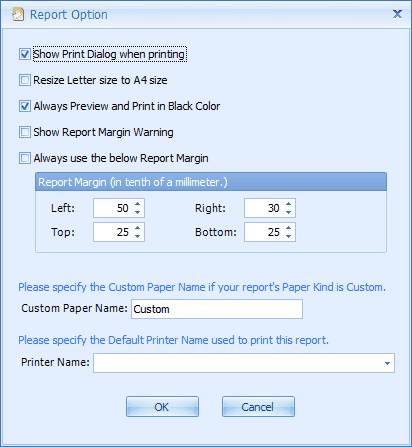Viewport: 412px width, 447px height.
Task: Enable Resize Letter size to A4 size
Action: (x=25, y=80)
